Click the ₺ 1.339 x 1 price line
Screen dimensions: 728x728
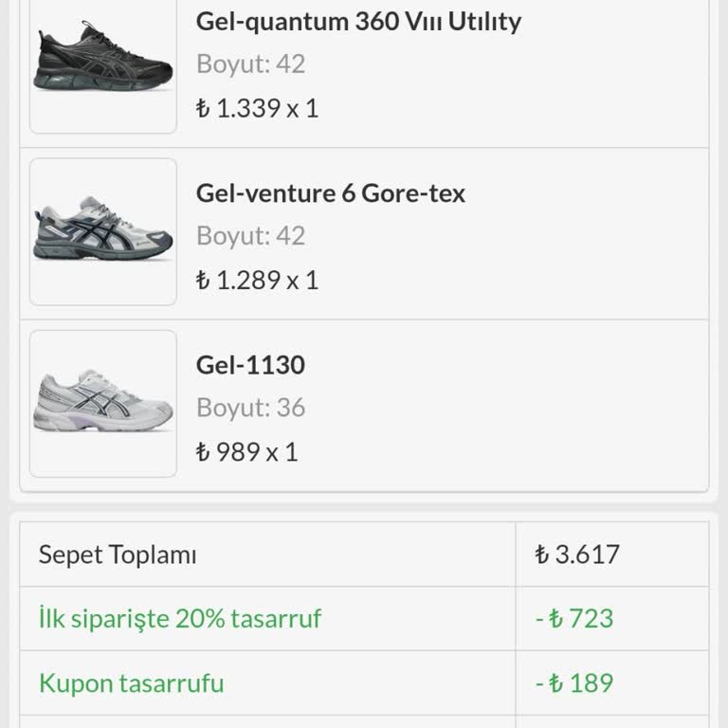click(257, 108)
